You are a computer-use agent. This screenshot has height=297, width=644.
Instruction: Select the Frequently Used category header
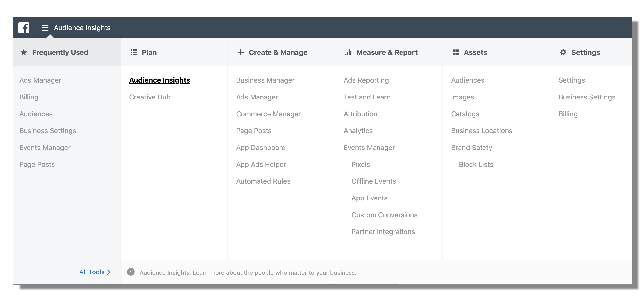coord(60,52)
